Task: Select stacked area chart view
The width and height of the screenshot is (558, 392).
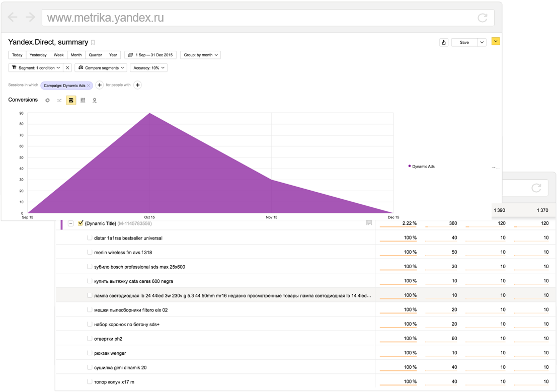Action: coord(71,101)
